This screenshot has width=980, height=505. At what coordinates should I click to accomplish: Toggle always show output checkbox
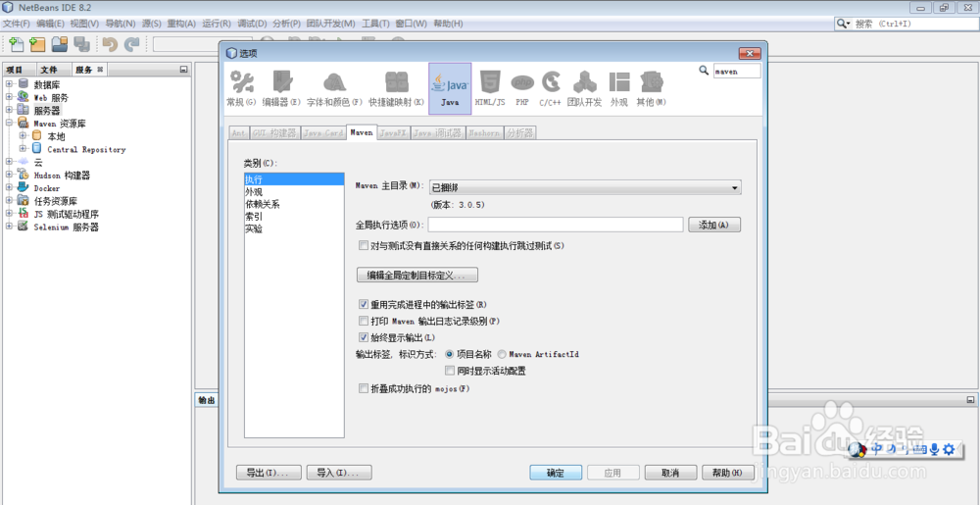tap(364, 338)
